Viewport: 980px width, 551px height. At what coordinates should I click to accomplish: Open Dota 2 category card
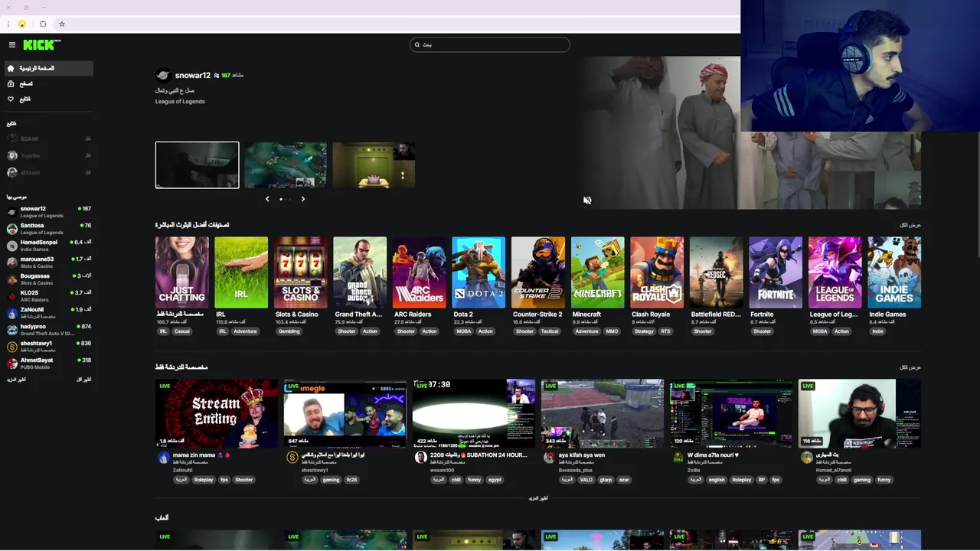coord(479,272)
